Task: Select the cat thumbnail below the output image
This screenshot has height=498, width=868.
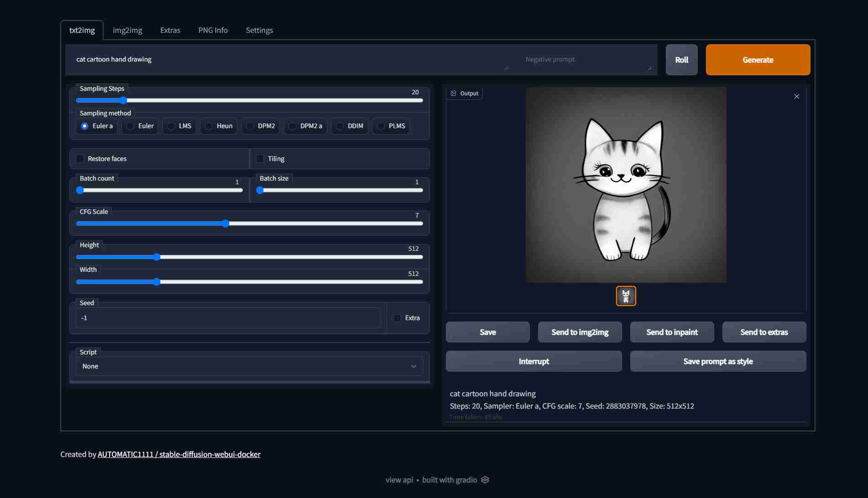Action: [x=626, y=296]
